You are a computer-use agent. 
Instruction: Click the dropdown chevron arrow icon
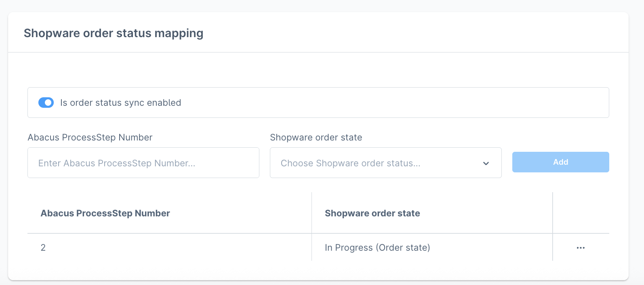pos(486,163)
